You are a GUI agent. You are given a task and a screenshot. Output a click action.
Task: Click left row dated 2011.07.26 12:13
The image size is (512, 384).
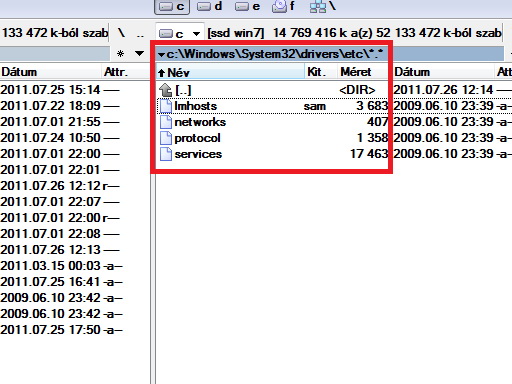(60, 250)
